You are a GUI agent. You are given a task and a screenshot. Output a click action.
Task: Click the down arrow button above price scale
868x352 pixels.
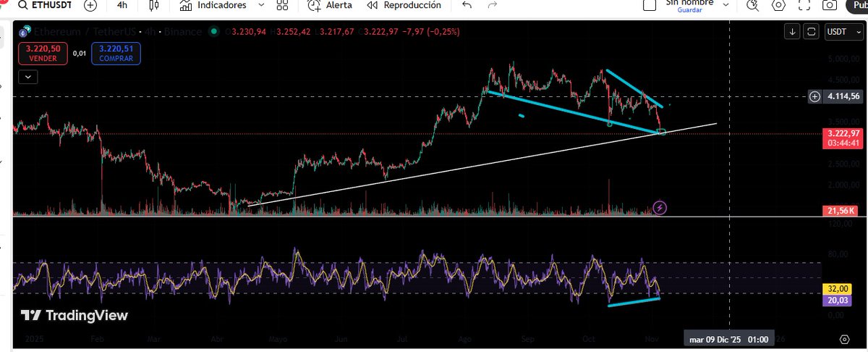click(793, 32)
